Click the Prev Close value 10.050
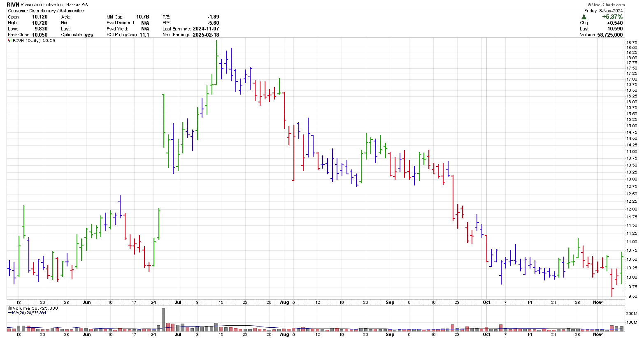This screenshot has width=644, height=338. pyautogui.click(x=40, y=35)
